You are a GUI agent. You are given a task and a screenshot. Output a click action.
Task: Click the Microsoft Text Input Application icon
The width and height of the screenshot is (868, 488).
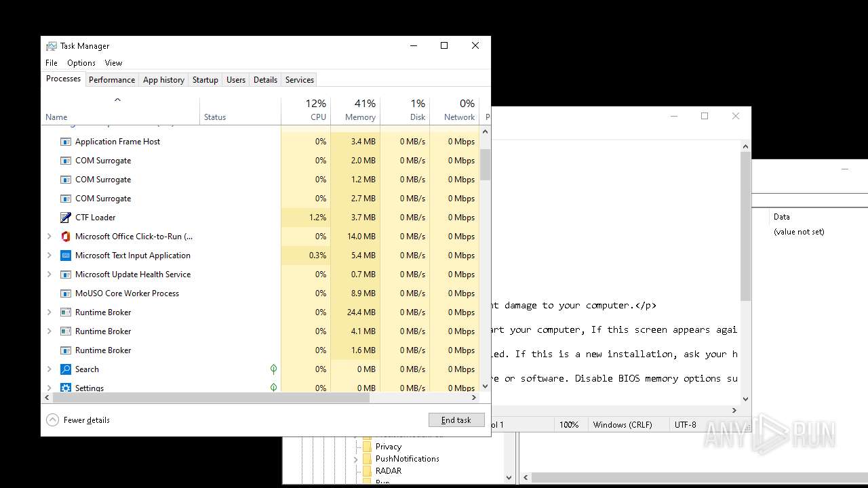[66, 256]
